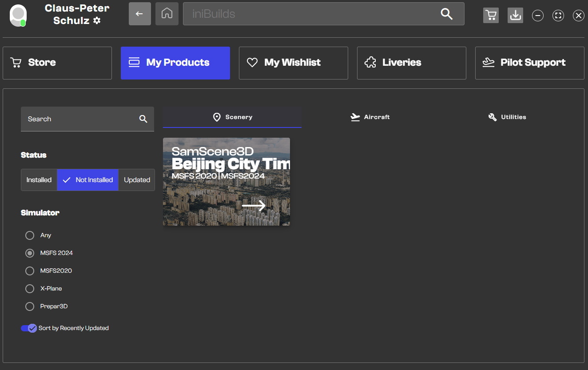
Task: Go to home via house icon
Action: 167,14
